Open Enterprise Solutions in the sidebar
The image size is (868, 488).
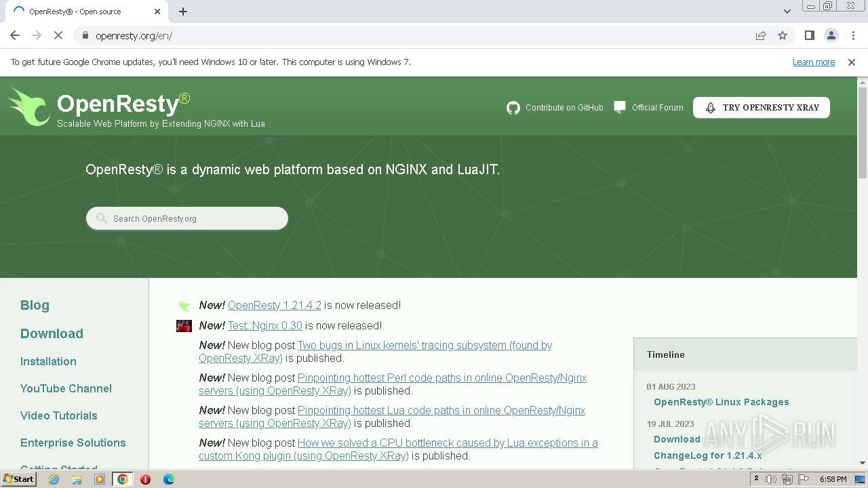tap(73, 443)
